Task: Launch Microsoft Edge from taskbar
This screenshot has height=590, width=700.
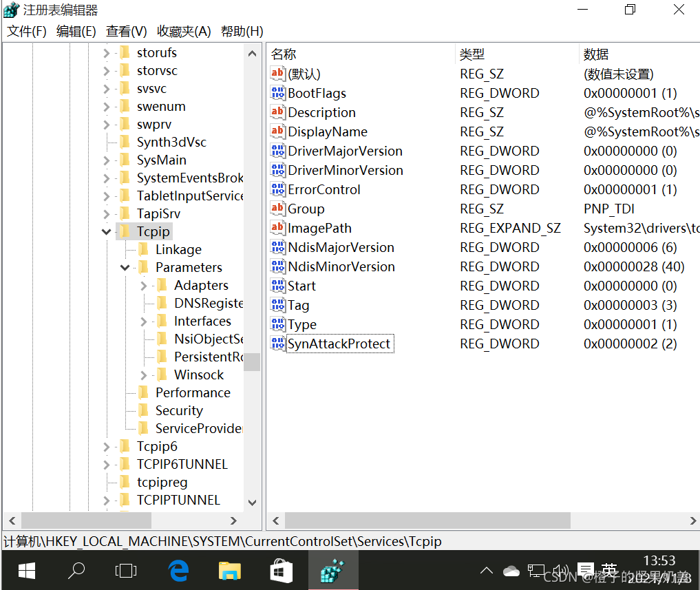Action: click(178, 570)
